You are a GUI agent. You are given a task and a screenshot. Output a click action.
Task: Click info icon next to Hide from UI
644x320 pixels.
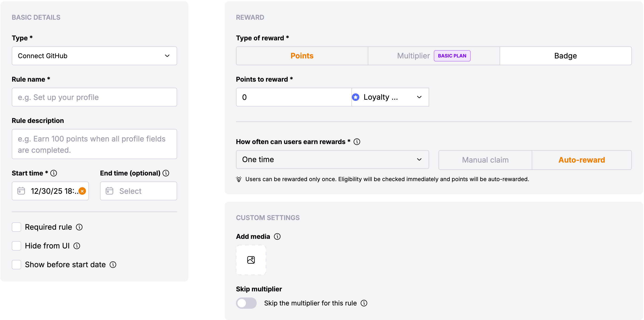coord(77,246)
